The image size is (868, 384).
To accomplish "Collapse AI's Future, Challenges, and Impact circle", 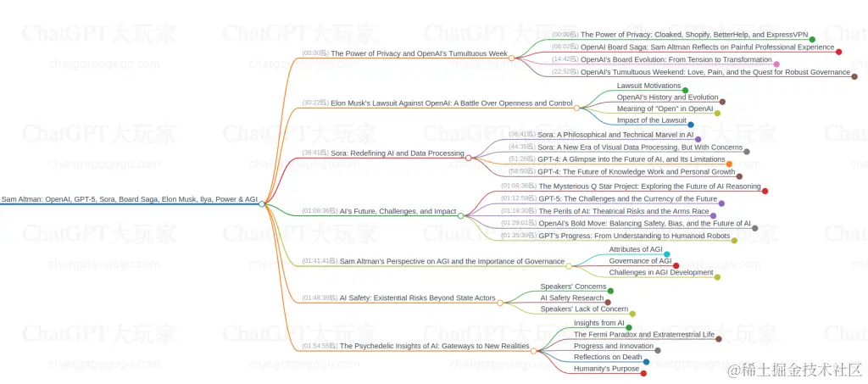I will 460,216.
